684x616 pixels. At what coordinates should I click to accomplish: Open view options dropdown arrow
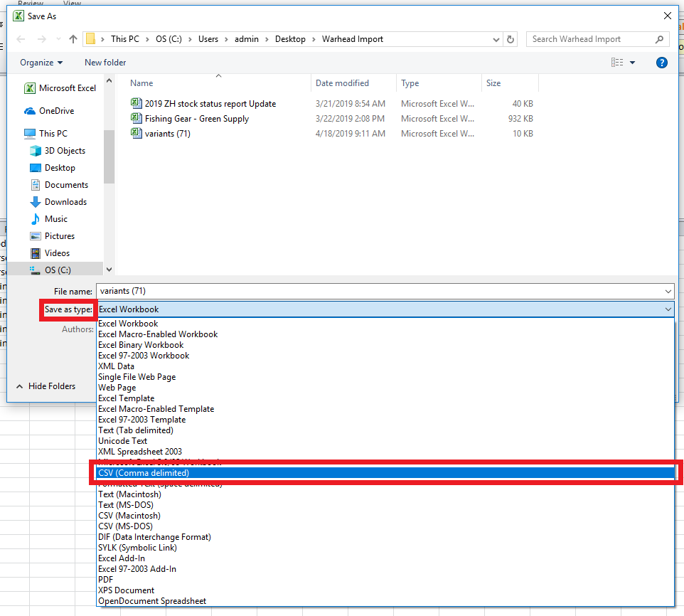click(x=633, y=63)
